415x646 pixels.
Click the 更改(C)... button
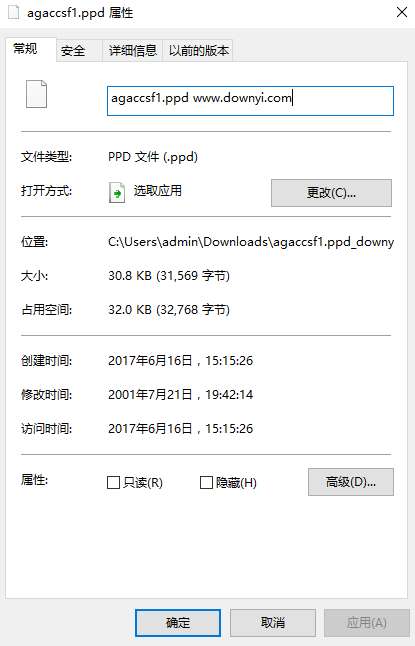(331, 192)
